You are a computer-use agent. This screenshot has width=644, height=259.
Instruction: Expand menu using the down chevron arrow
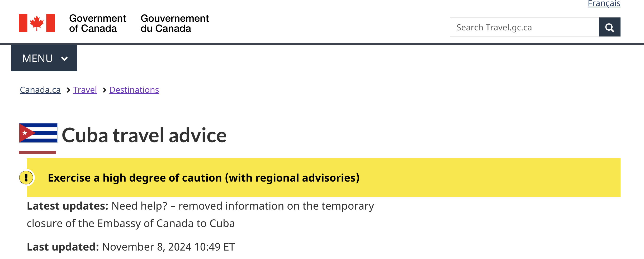click(64, 59)
